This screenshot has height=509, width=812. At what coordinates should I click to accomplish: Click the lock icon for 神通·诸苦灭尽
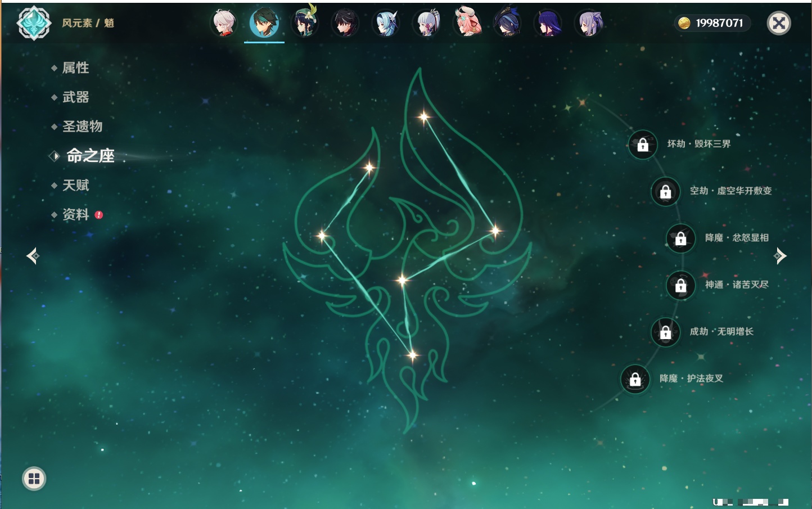tap(681, 285)
